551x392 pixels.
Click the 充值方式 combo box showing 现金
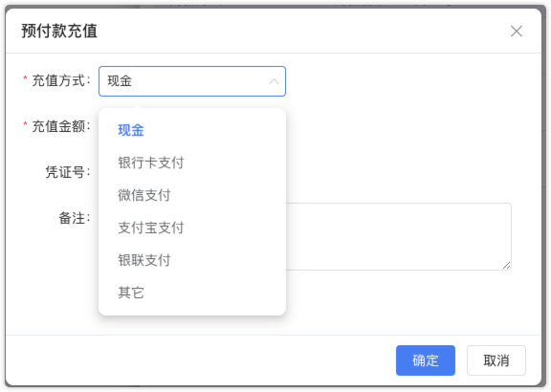tap(192, 81)
